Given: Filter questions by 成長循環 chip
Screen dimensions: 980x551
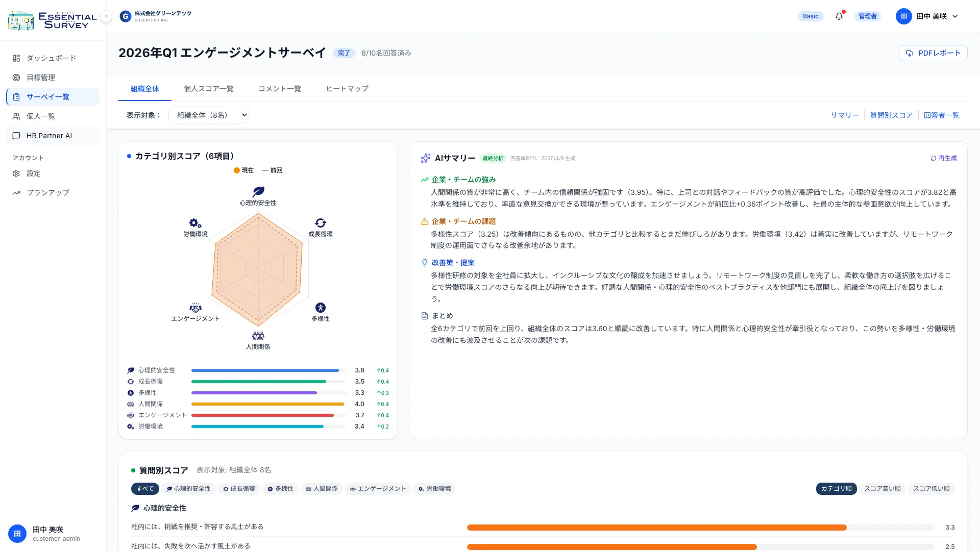Looking at the screenshot, I should (x=239, y=489).
